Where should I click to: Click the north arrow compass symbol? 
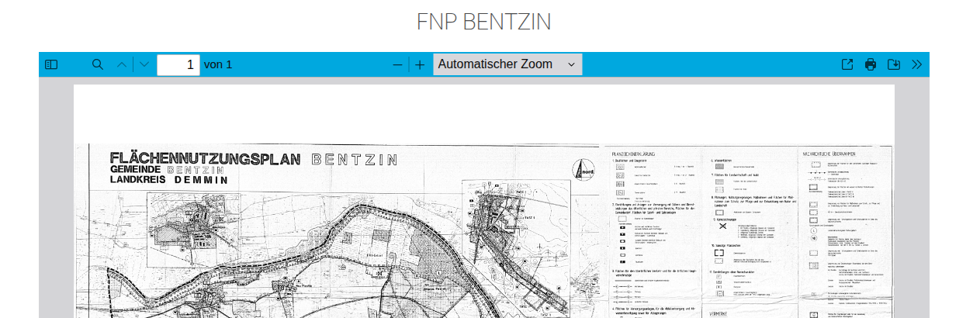pyautogui.click(x=583, y=170)
